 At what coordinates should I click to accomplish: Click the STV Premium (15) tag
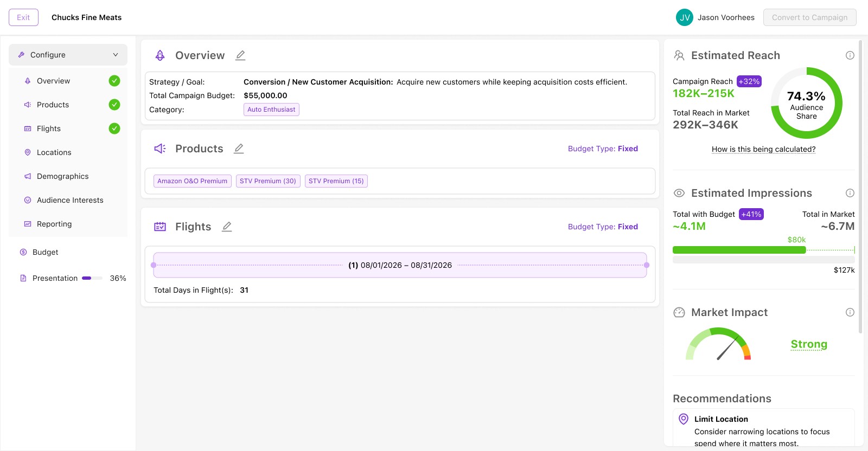(x=336, y=181)
